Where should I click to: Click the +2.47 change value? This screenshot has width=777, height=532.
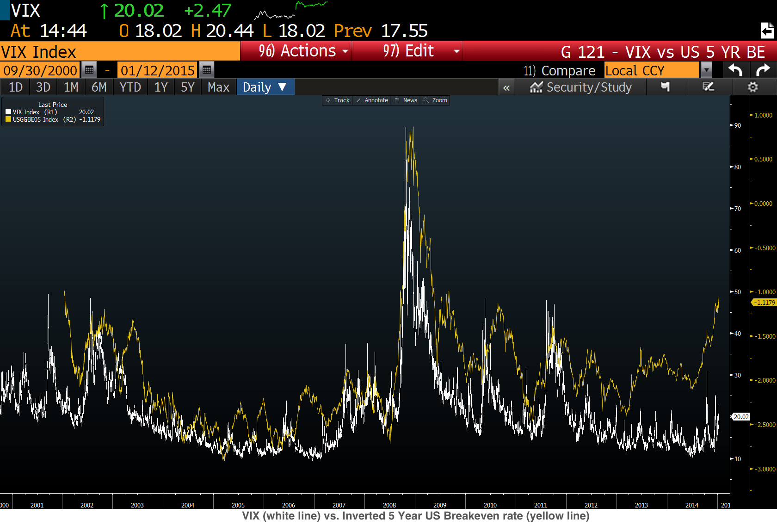[x=208, y=10]
